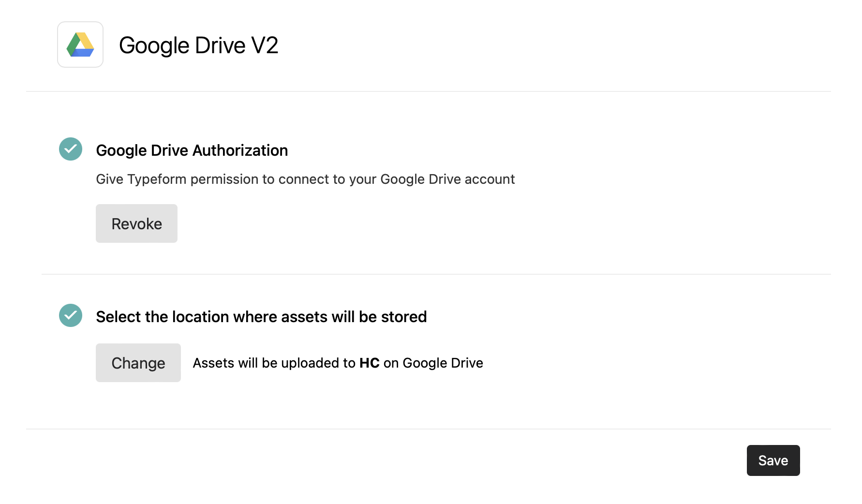Click 'on Google Drive' after the HC folder name

tap(433, 363)
